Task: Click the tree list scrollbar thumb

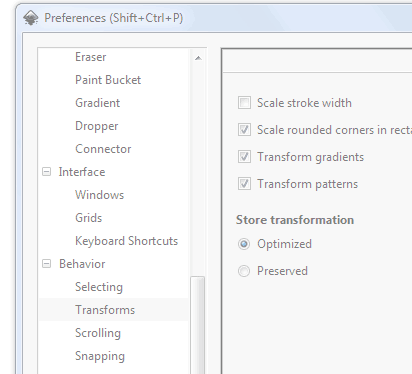Action: pos(197,325)
